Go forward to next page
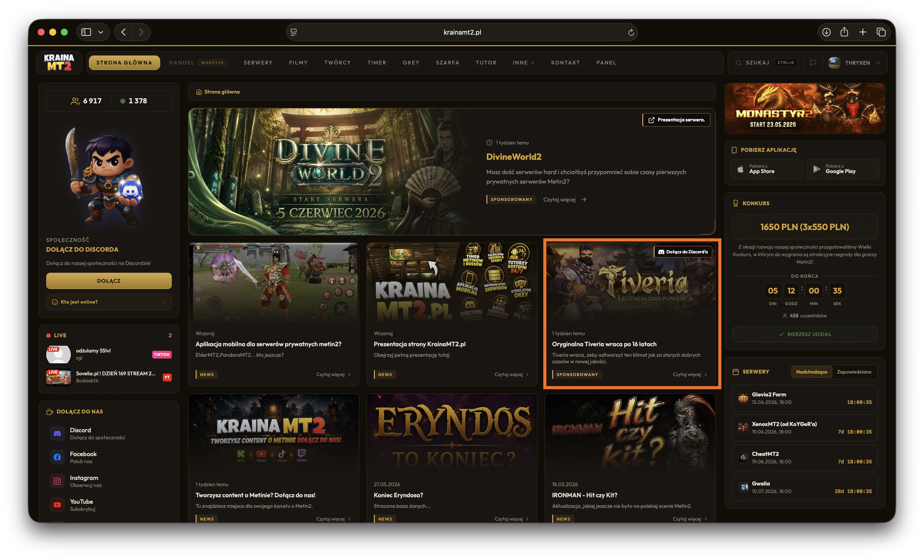This screenshot has width=924, height=560. click(x=141, y=32)
